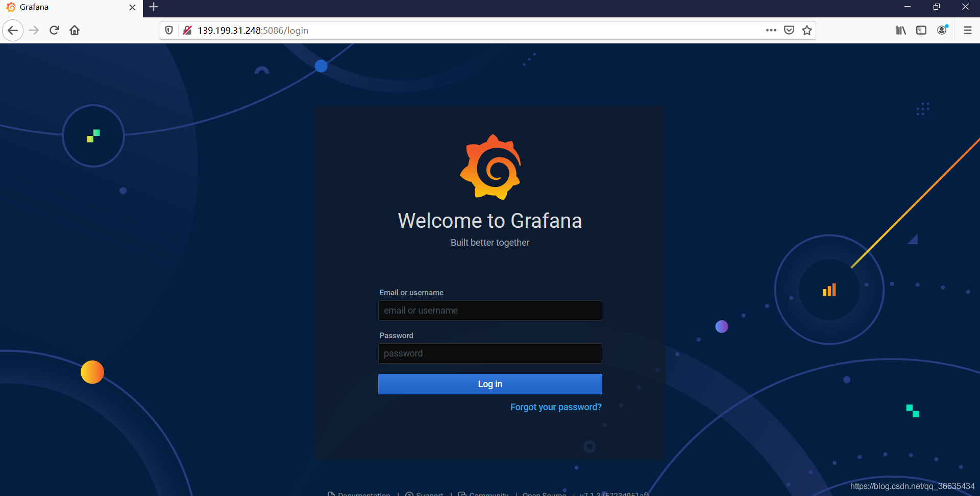Reload the current page
This screenshot has height=496, width=980.
[x=54, y=30]
